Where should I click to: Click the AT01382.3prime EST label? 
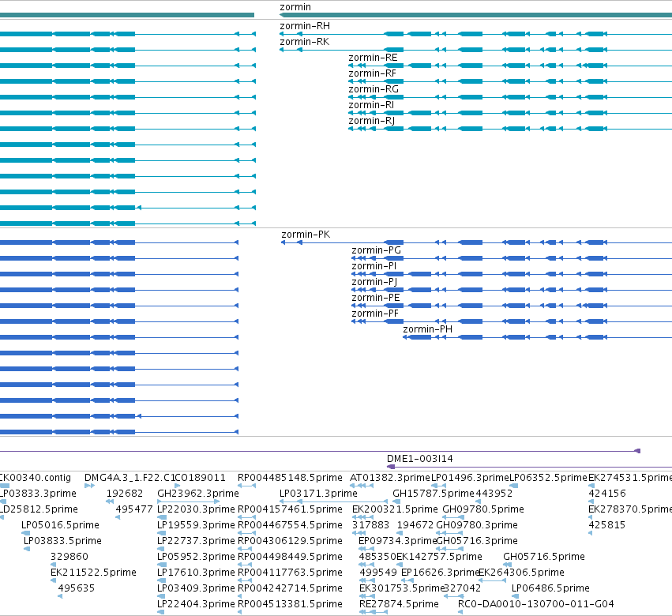pyautogui.click(x=389, y=478)
